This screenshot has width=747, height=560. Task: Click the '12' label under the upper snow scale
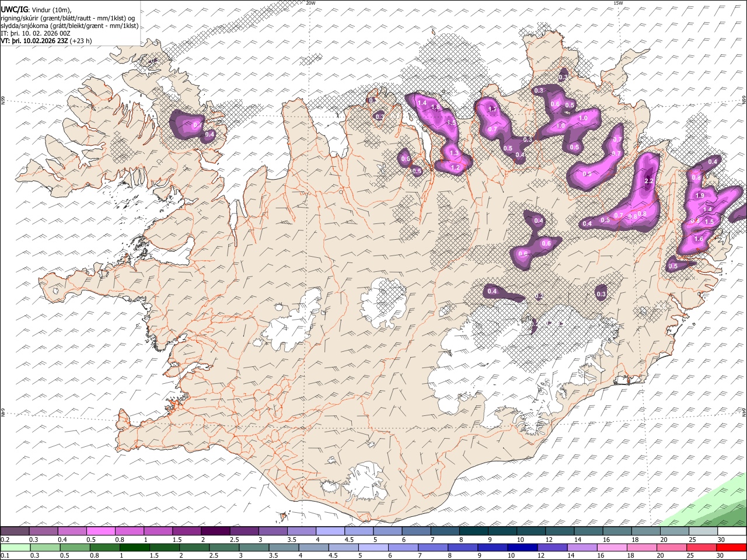(x=550, y=540)
